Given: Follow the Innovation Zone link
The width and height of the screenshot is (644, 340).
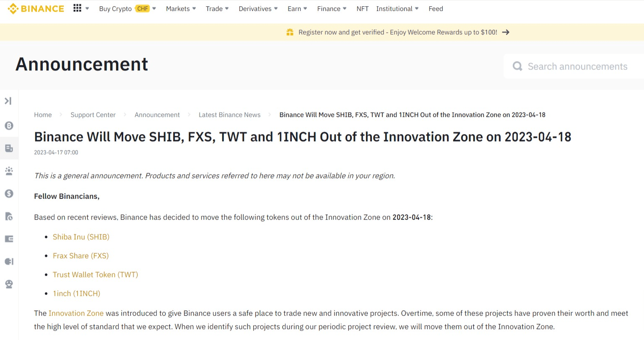Looking at the screenshot, I should [76, 313].
